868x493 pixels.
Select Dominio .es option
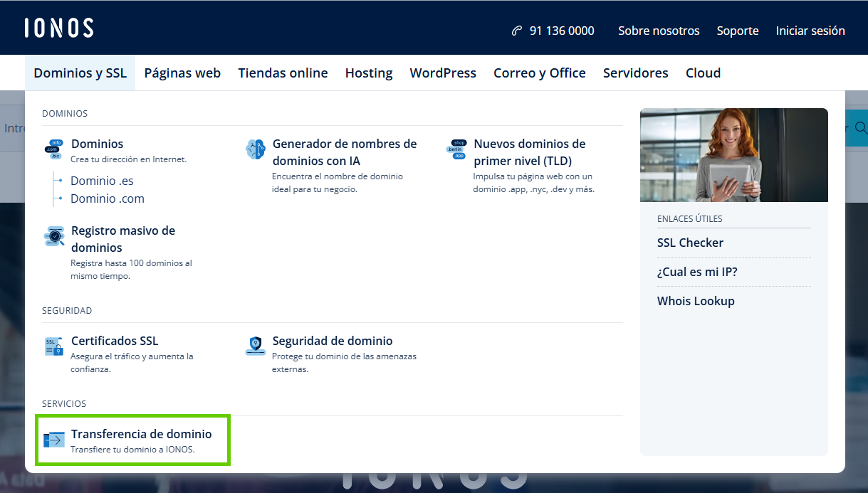point(102,181)
